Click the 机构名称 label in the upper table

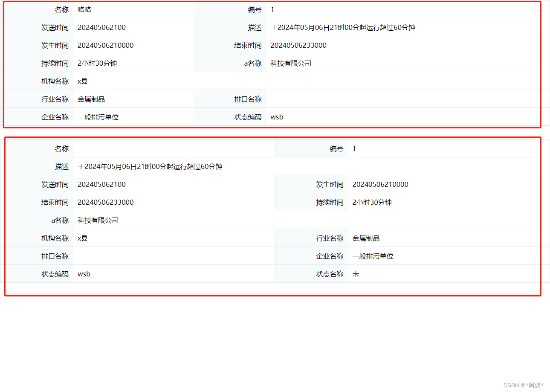coord(55,81)
